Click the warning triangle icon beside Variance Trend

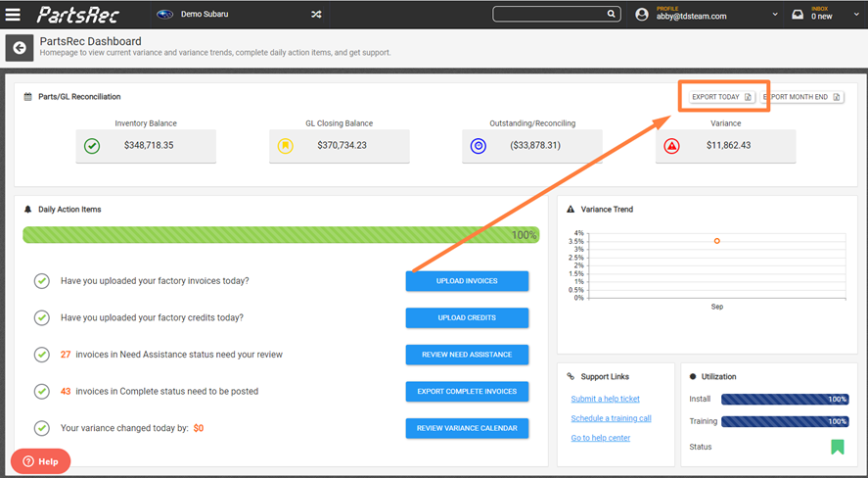(x=571, y=210)
